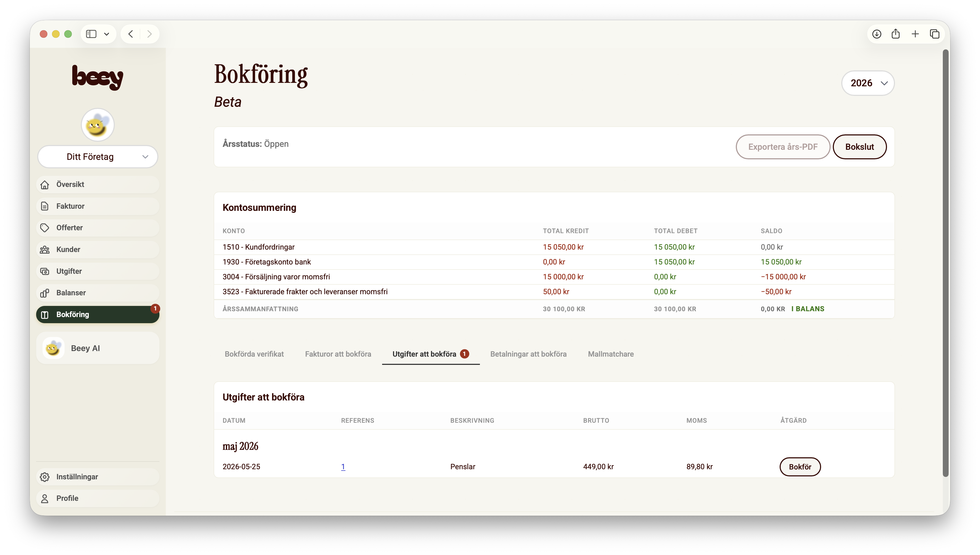
Task: Switch to Betalningar att bokföra tab
Action: click(x=528, y=354)
